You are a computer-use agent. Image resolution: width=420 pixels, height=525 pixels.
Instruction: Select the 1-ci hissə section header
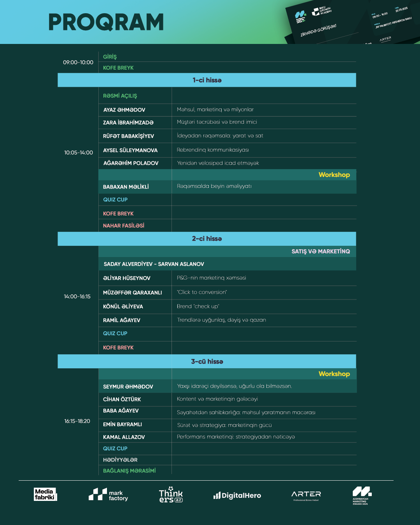point(207,80)
